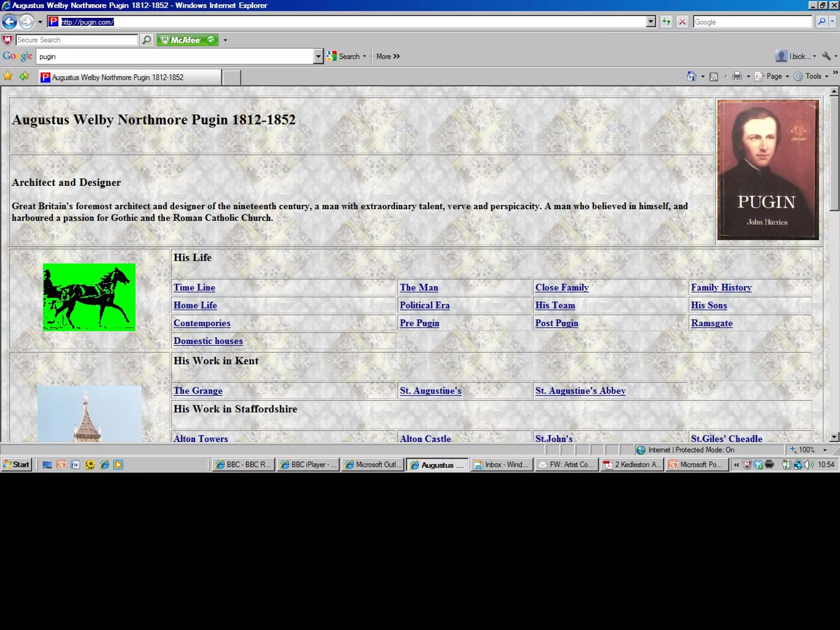Expand the address bar history dropdown

point(651,22)
